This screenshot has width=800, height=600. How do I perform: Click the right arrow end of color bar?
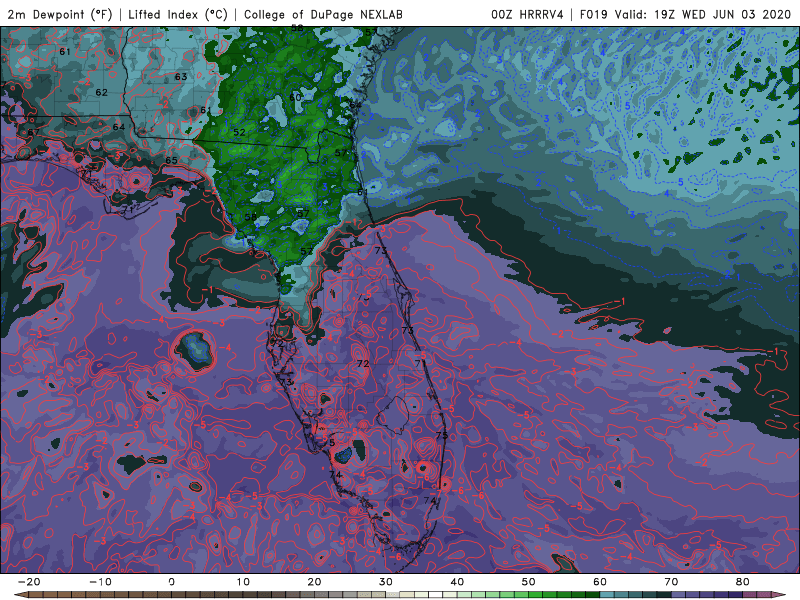click(780, 595)
